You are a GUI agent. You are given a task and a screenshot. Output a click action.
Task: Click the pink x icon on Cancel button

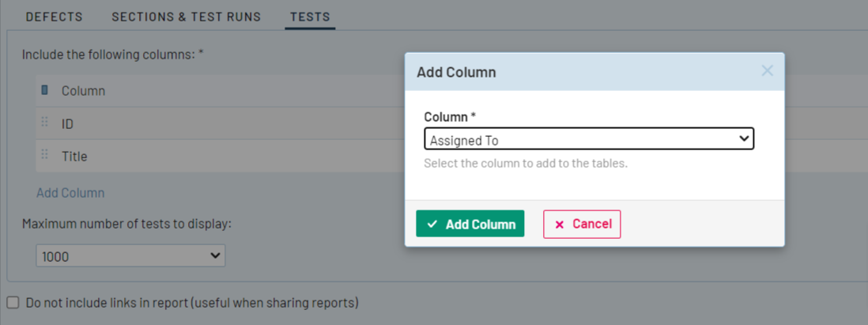click(560, 225)
